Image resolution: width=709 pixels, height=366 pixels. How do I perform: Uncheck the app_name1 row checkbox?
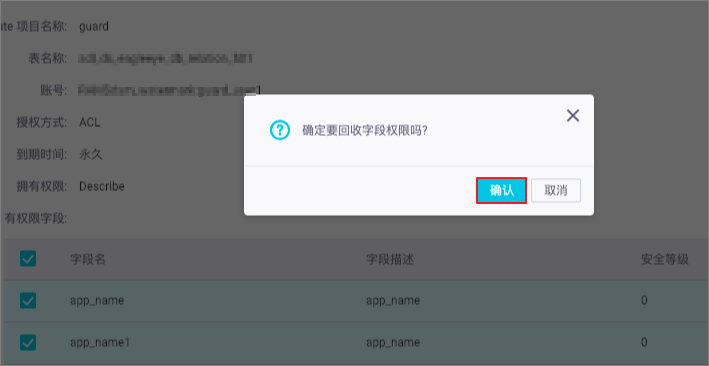tap(28, 342)
